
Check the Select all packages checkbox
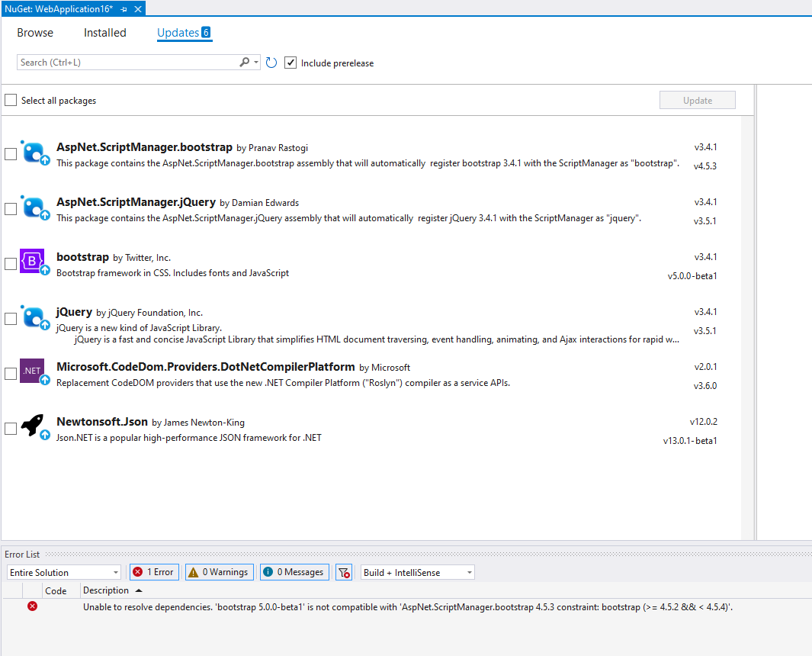[11, 100]
